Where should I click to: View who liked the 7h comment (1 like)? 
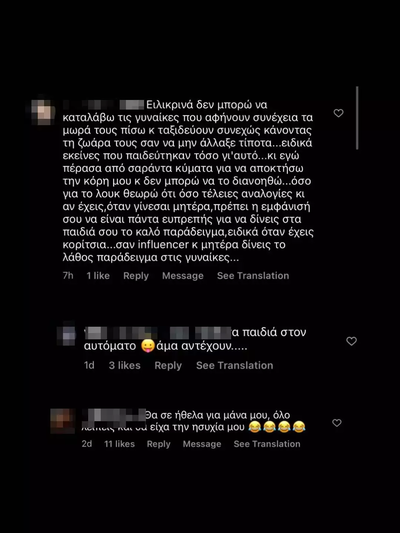point(98,276)
